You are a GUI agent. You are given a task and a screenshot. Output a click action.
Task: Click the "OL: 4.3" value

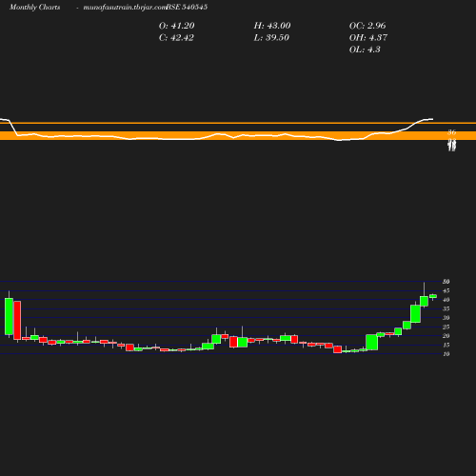click(x=365, y=50)
